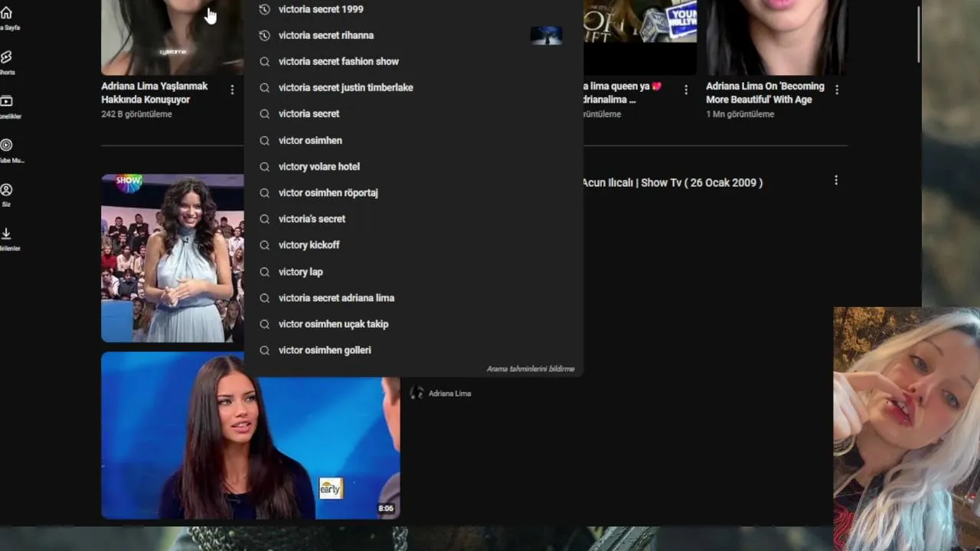Select suggestion 'victoria secret rihanna'

coord(413,35)
